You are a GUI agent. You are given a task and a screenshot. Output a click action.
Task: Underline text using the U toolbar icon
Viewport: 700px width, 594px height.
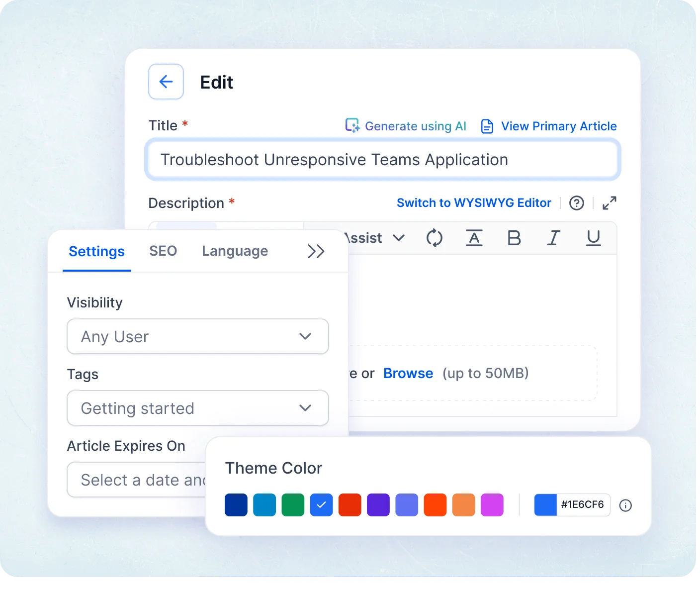click(x=593, y=238)
